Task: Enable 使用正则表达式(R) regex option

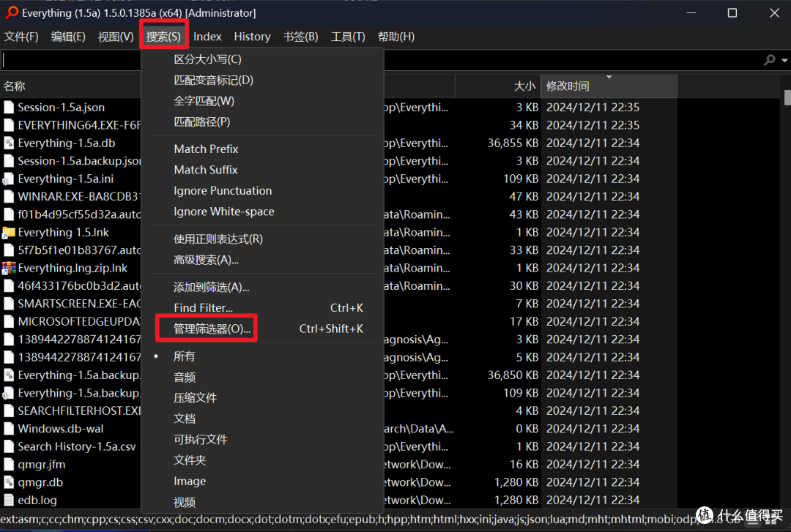Action: point(262,239)
